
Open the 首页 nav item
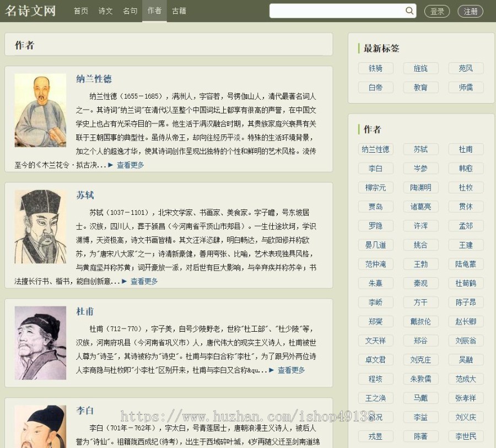click(81, 11)
